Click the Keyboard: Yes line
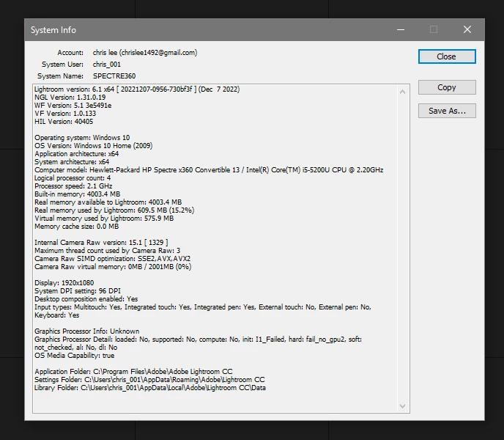This screenshot has height=440, width=504. click(x=57, y=315)
